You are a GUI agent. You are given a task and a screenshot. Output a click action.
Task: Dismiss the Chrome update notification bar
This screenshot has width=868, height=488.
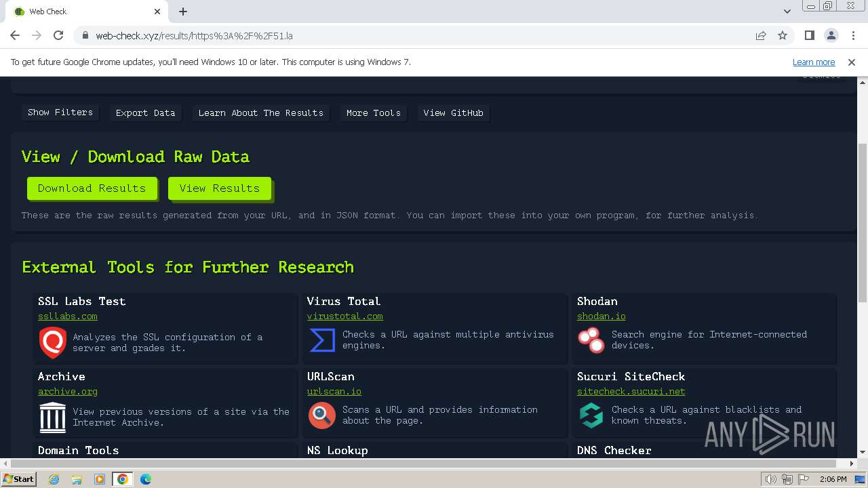(852, 62)
